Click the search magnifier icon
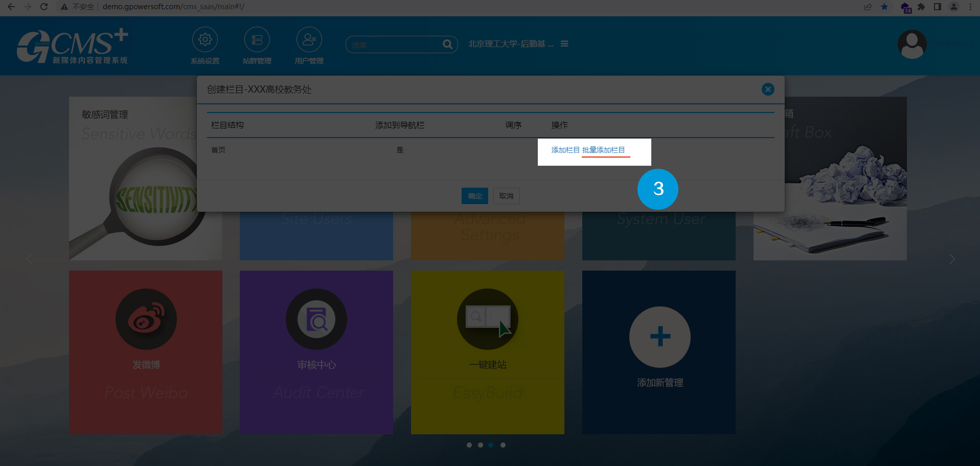Viewport: 980px width, 466px height. [x=447, y=45]
